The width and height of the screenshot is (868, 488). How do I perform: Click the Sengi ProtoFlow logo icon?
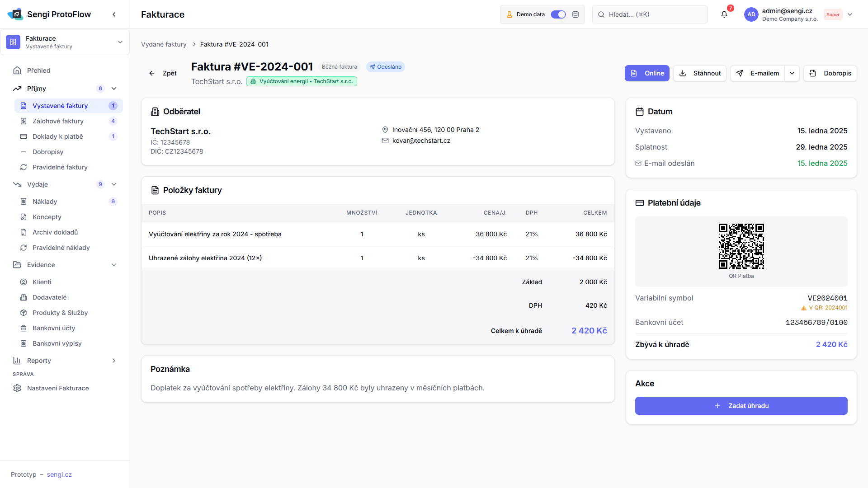coord(15,14)
